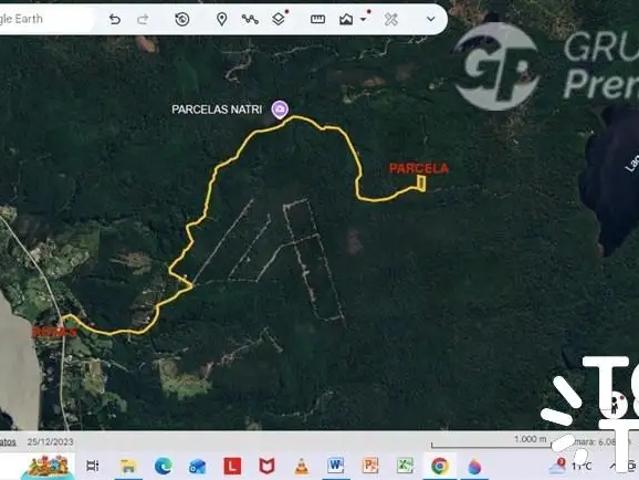This screenshot has width=639, height=480.
Task: Open File Explorer from the taskbar
Action: [x=128, y=466]
